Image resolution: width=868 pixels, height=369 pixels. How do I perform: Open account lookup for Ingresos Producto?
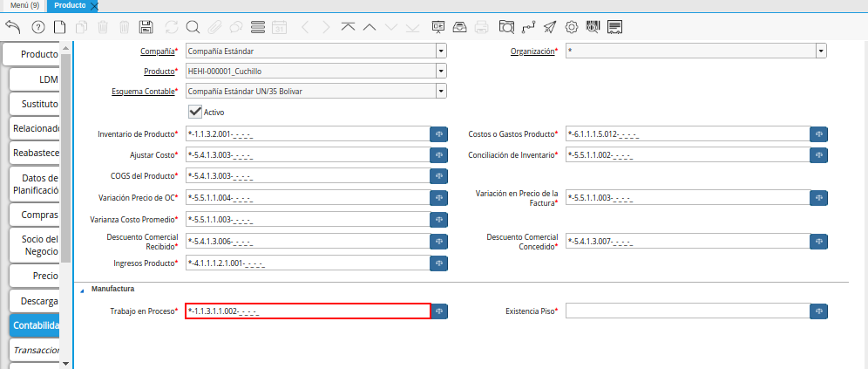pos(439,263)
